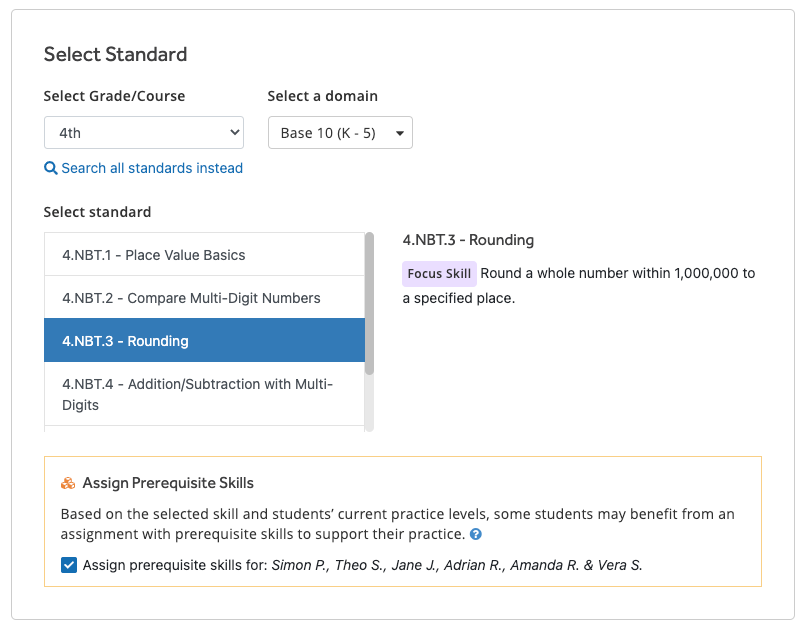Open the Base 10 (K - 5) domain dropdown

[340, 133]
